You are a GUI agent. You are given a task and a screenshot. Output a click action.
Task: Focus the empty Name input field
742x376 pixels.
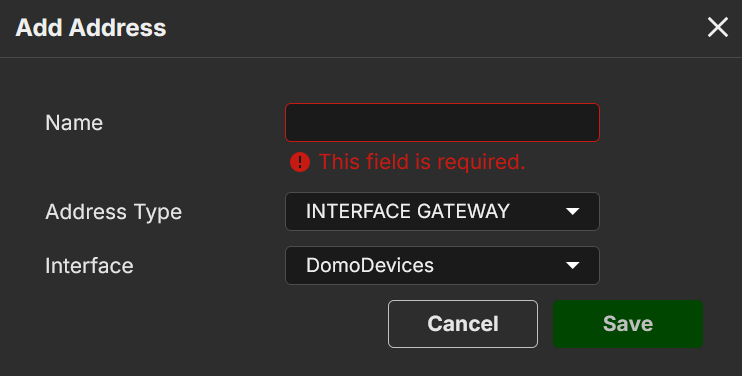[442, 122]
